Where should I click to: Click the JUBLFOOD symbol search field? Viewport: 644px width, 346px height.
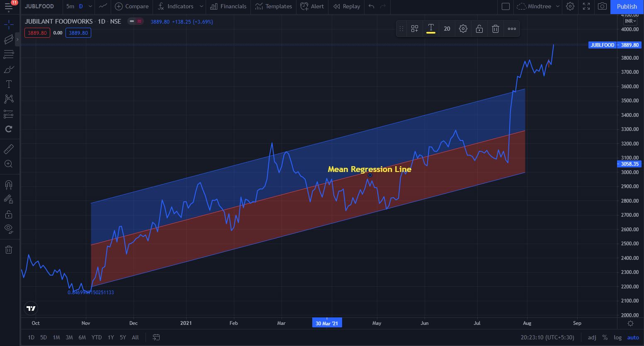pos(39,6)
